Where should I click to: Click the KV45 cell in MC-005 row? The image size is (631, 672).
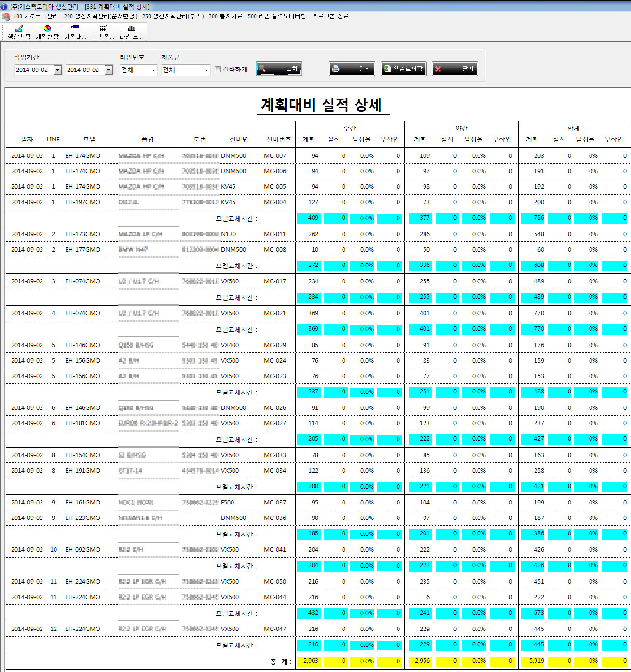(228, 187)
